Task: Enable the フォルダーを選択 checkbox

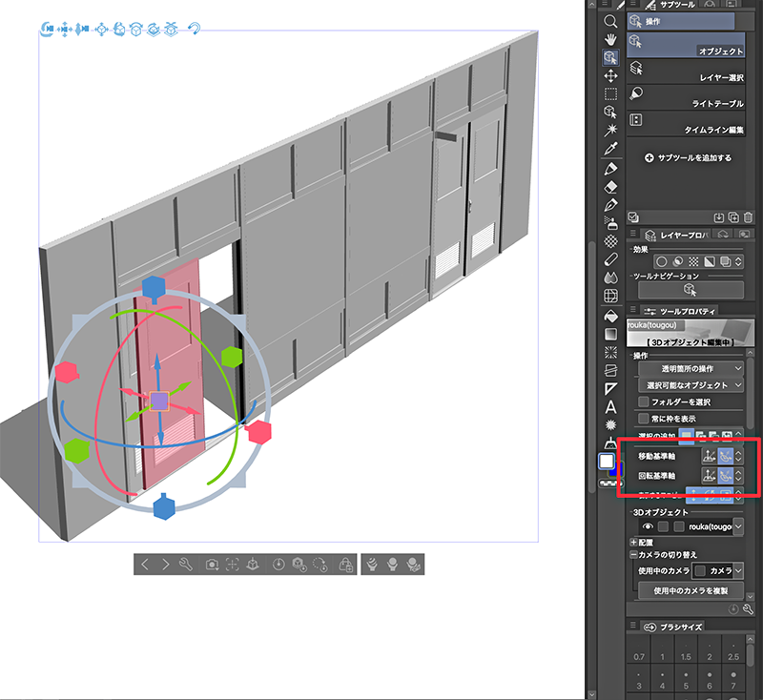Action: coord(644,401)
